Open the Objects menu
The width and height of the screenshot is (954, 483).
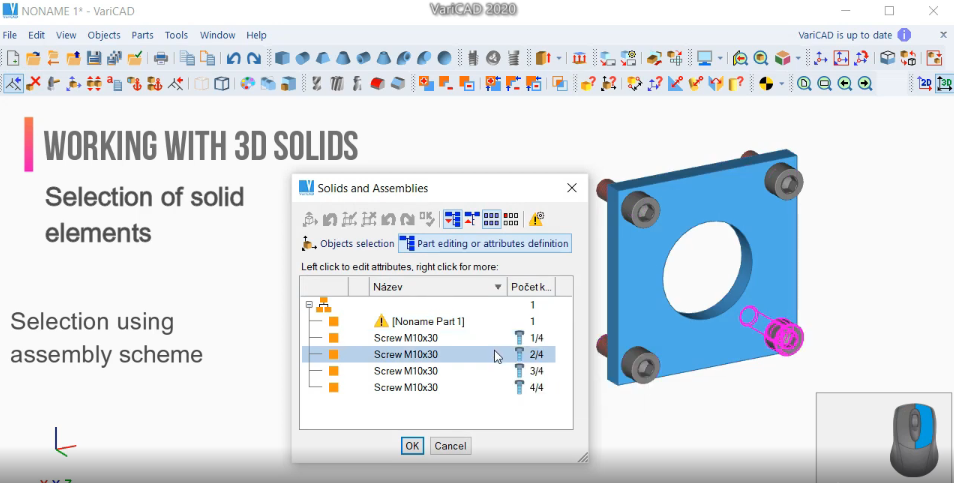tap(104, 35)
